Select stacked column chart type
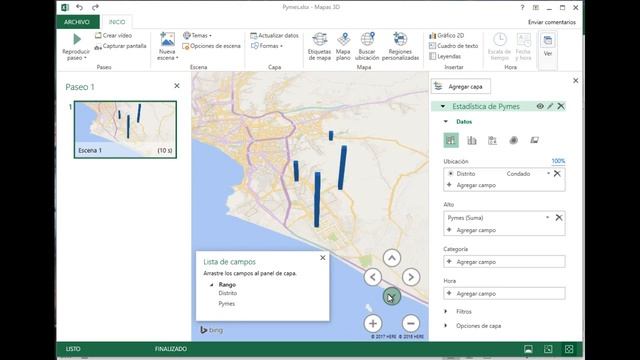640x360 pixels. point(451,140)
